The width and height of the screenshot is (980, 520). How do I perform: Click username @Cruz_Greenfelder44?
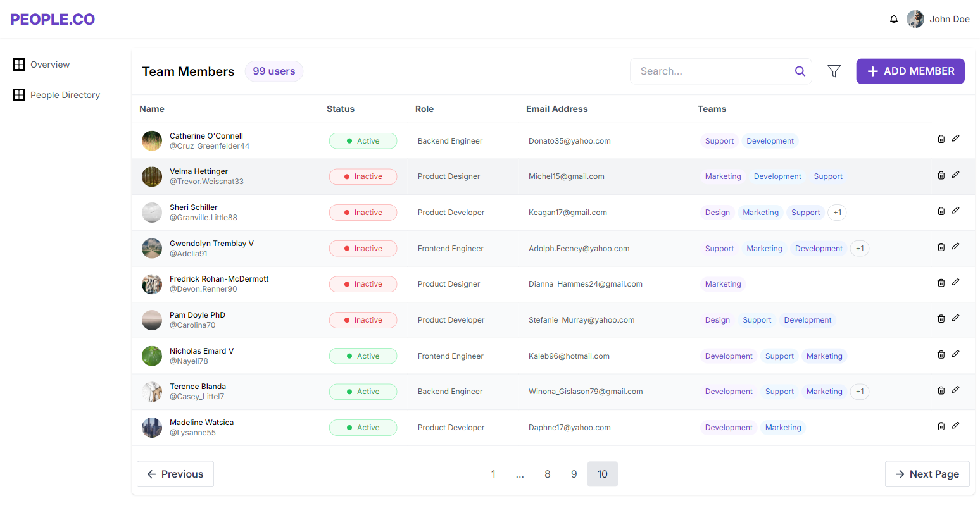click(210, 146)
